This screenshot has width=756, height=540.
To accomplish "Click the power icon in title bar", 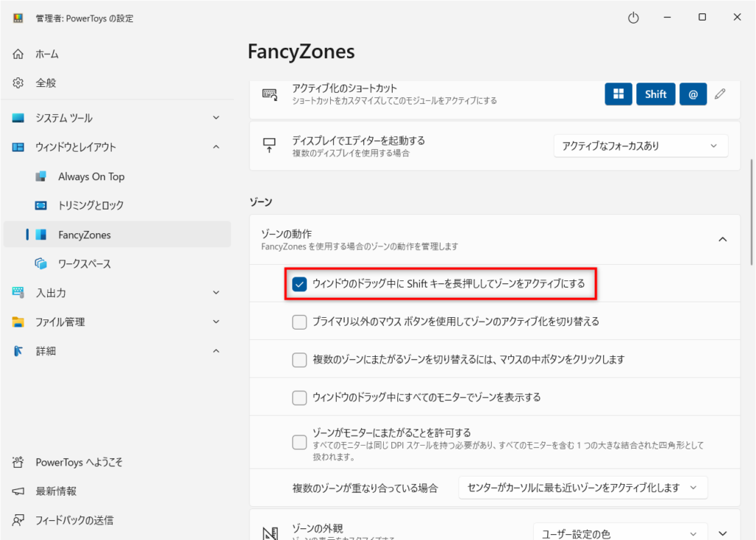I will coord(633,18).
